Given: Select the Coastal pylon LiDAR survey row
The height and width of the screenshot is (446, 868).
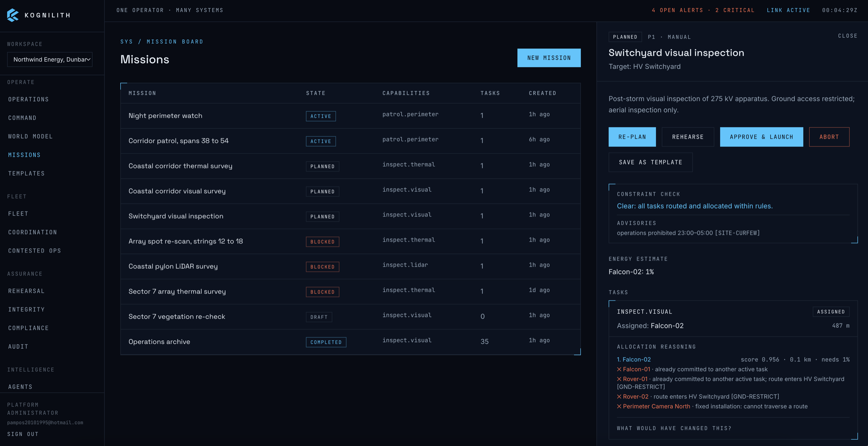Looking at the screenshot, I should coord(350,266).
